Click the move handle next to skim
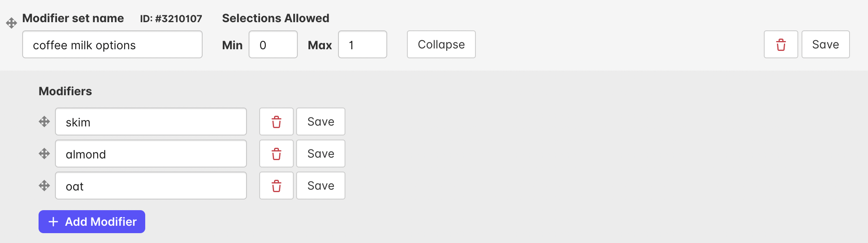This screenshot has height=243, width=868. (44, 121)
